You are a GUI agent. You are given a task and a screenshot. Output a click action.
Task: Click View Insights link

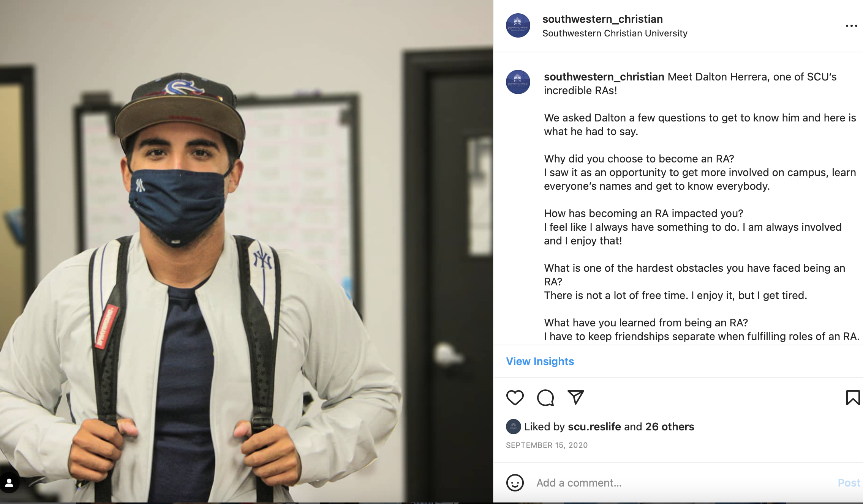[540, 361]
